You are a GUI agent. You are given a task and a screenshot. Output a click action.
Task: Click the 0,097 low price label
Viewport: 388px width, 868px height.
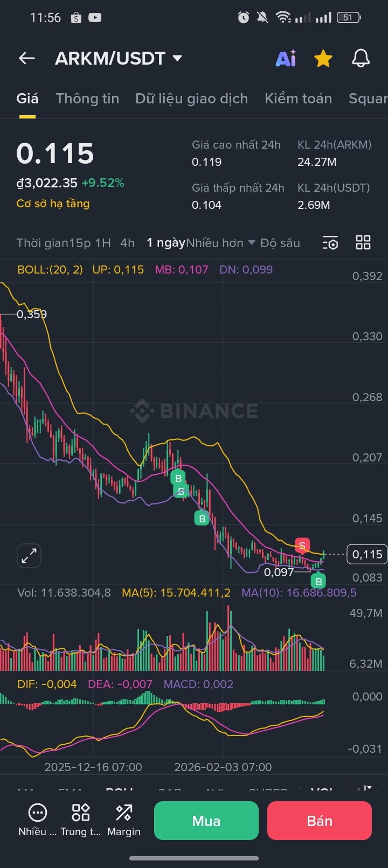(279, 572)
